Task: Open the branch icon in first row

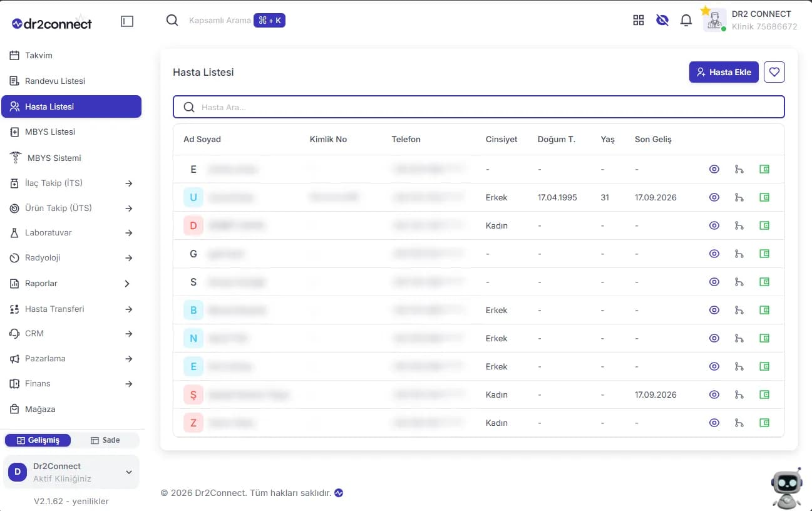Action: tap(739, 169)
